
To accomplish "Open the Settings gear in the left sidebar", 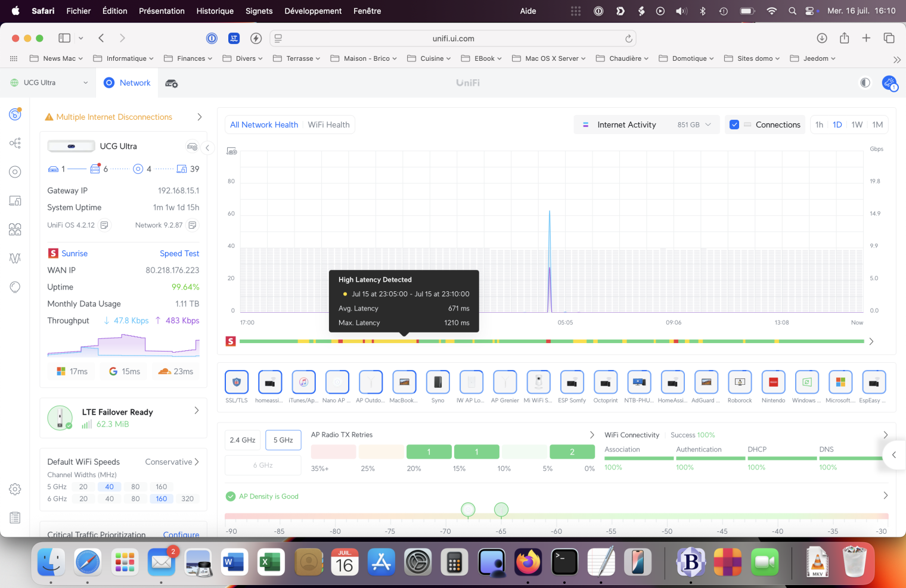I will [x=15, y=489].
